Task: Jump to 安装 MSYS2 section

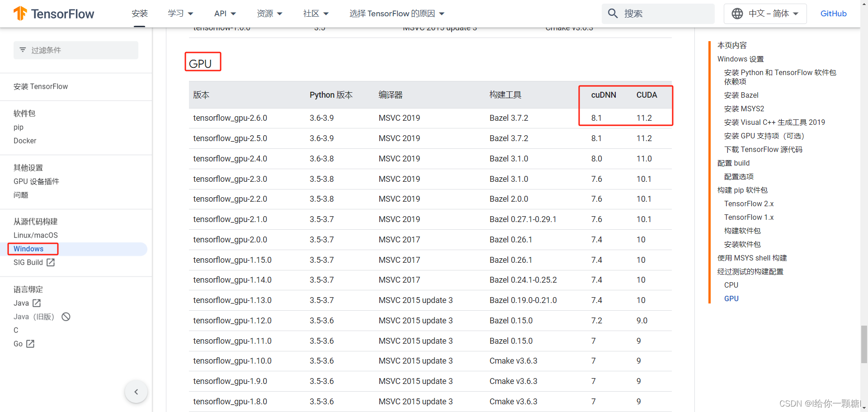Action: click(x=744, y=109)
